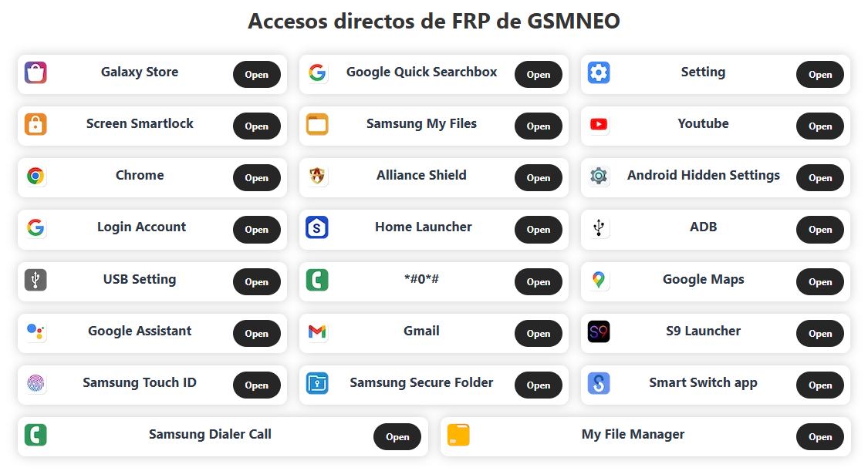Image resolution: width=868 pixels, height=471 pixels.
Task: Click the Chrome browser icon
Action: click(x=35, y=176)
